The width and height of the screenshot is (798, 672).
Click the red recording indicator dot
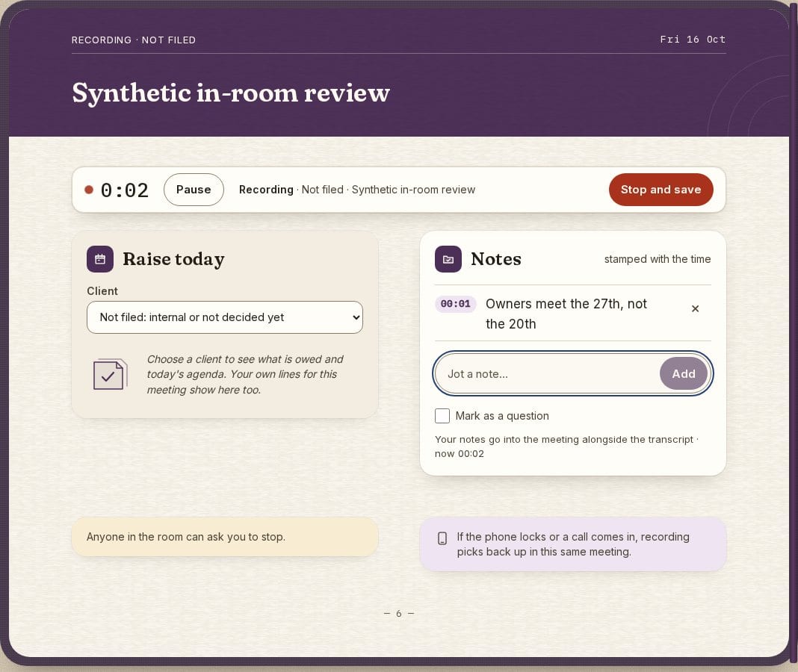click(x=89, y=190)
